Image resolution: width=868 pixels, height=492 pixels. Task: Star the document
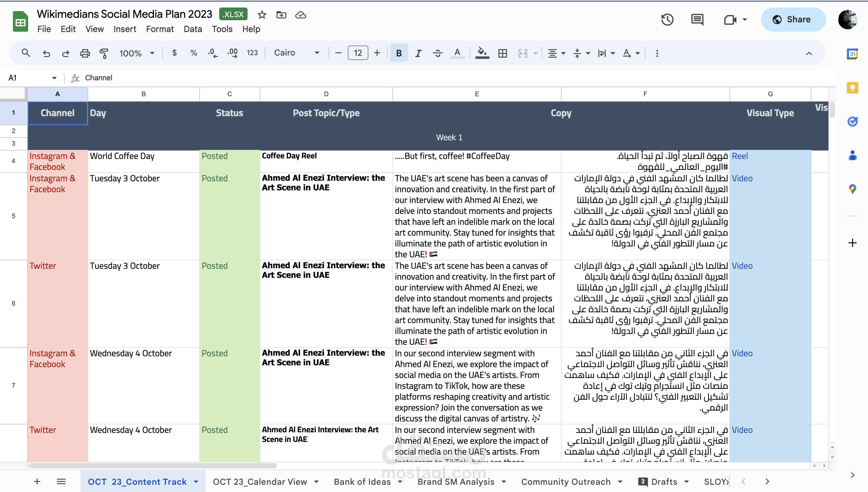262,14
